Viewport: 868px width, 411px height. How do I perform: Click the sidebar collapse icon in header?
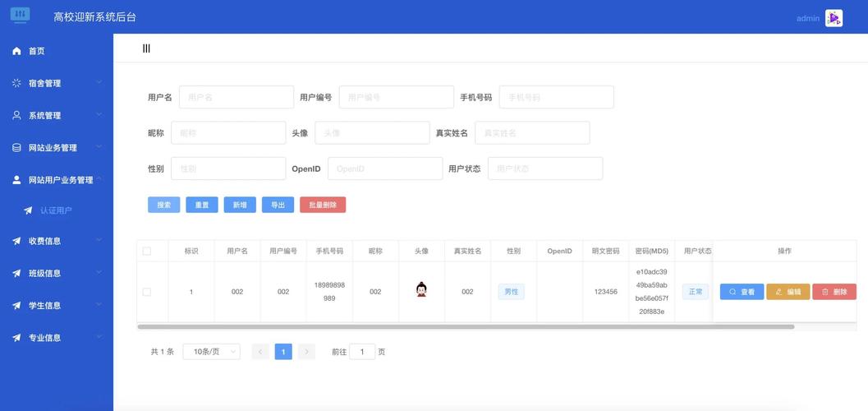[x=146, y=48]
